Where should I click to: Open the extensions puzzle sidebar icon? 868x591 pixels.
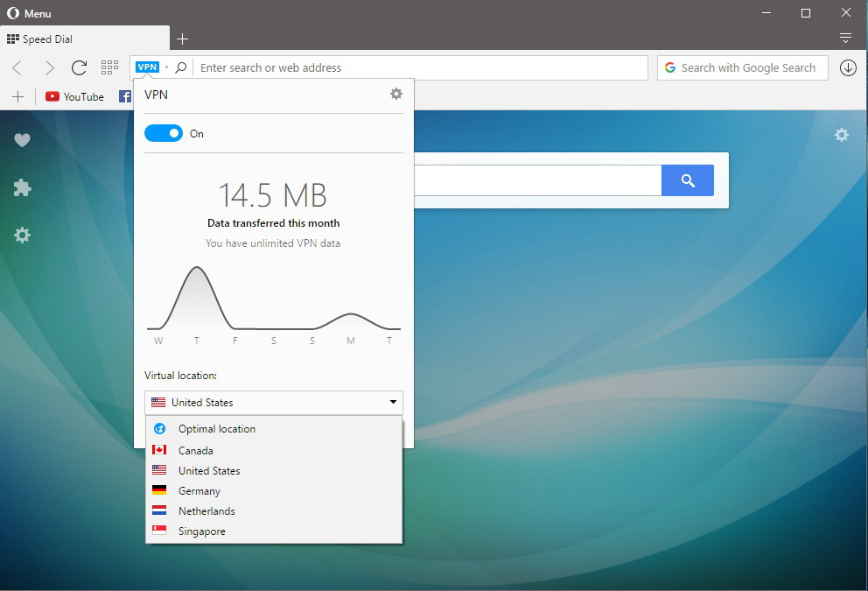click(22, 187)
